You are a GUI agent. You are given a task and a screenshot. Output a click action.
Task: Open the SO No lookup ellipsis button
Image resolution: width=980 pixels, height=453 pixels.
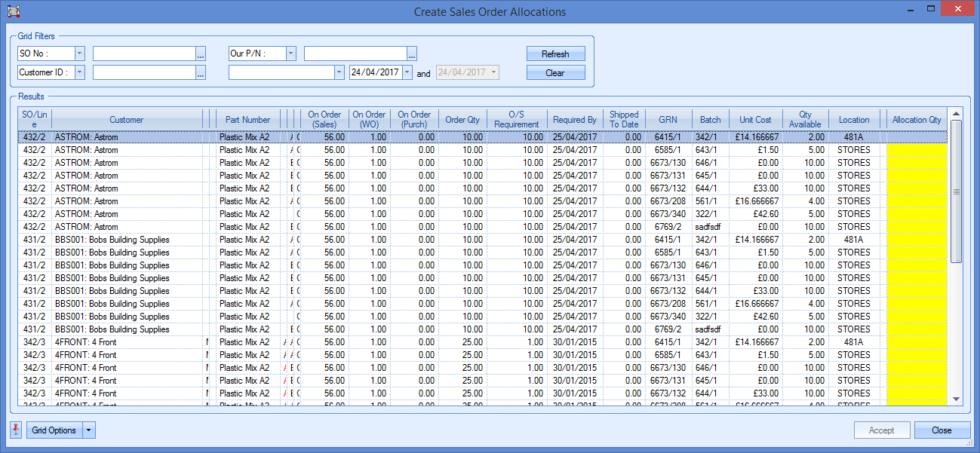click(201, 54)
